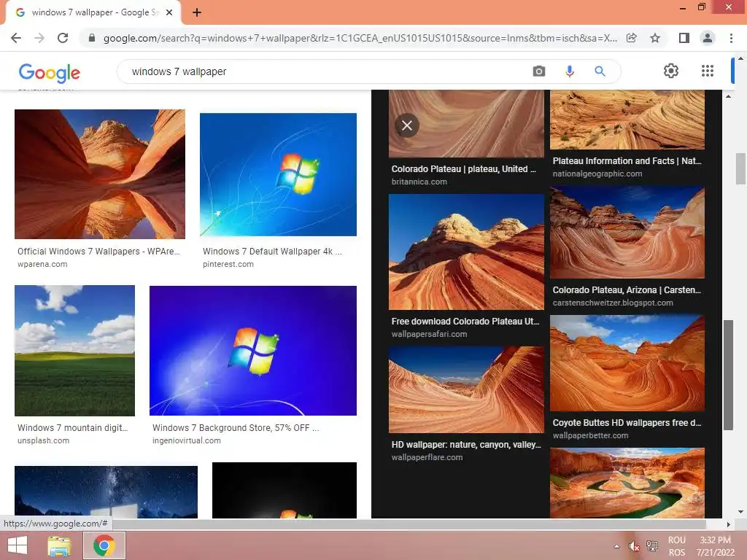747x560 pixels.
Task: Start voice search microphone
Action: (x=569, y=71)
